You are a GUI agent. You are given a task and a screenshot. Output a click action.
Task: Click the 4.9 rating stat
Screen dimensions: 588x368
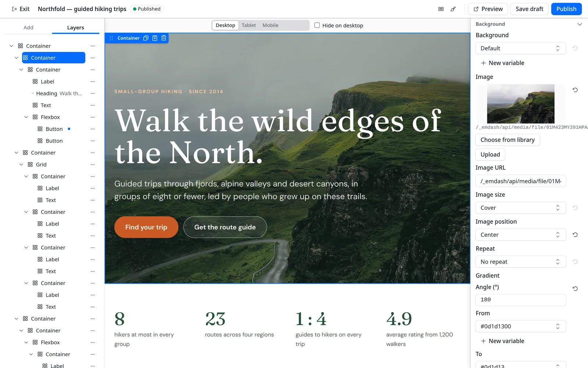click(x=399, y=319)
